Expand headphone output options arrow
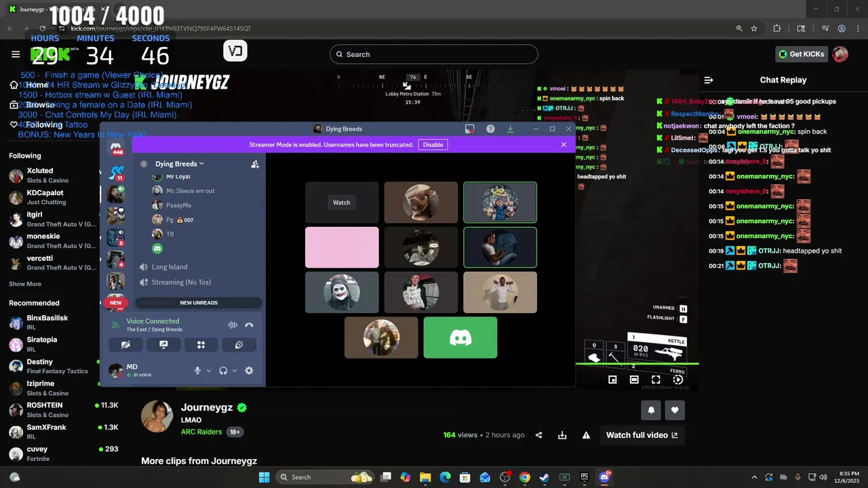 [235, 371]
